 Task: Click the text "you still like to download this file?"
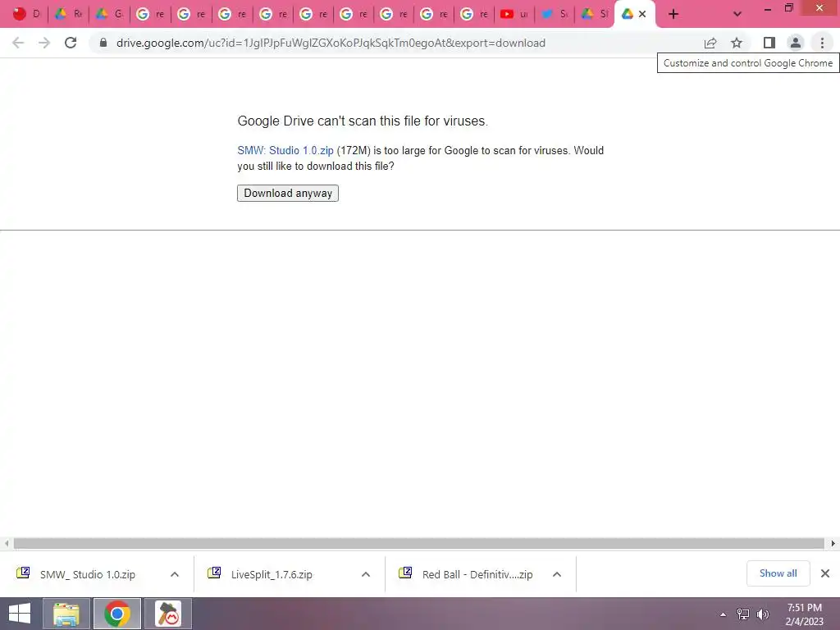pos(316,166)
